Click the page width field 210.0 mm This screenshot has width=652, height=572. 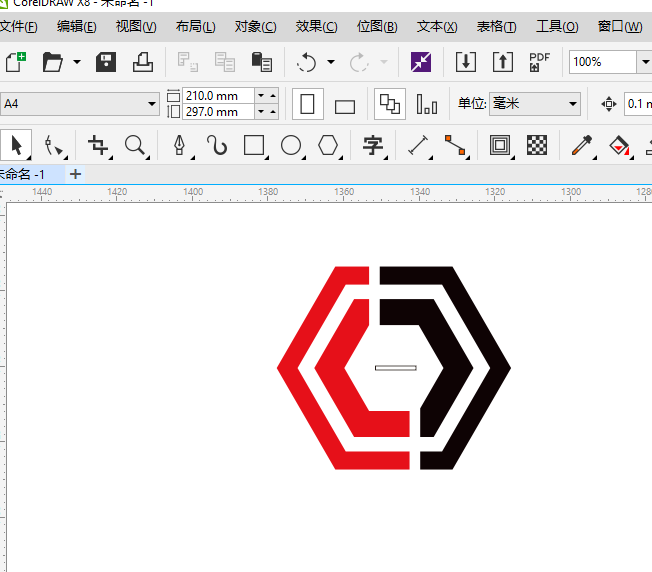(x=218, y=96)
